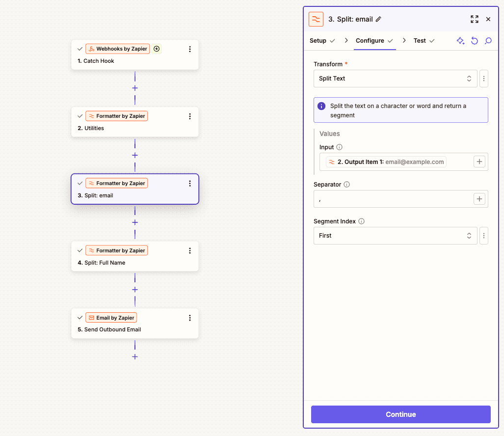Click the Webhooks by Zapier app badge
The image size is (504, 436).
point(118,49)
